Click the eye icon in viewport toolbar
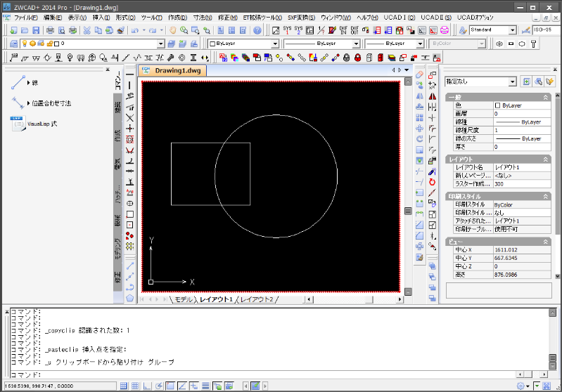Image resolution: width=562 pixels, height=392 pixels. 499,44
